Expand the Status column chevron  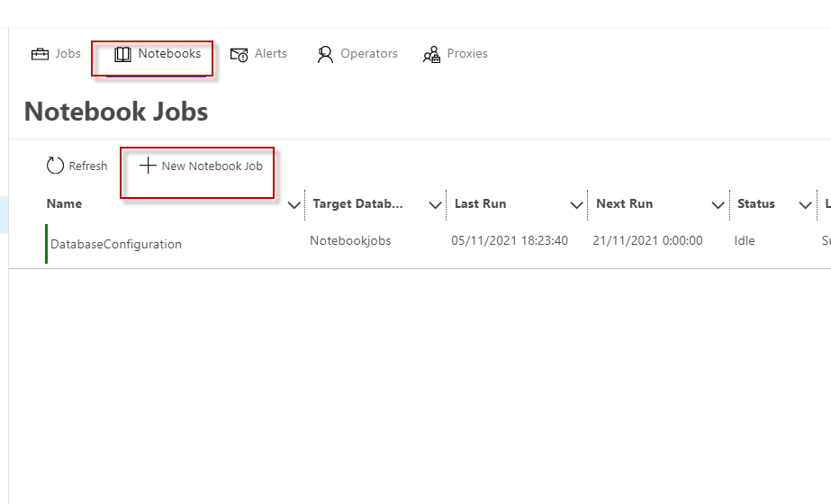click(806, 205)
